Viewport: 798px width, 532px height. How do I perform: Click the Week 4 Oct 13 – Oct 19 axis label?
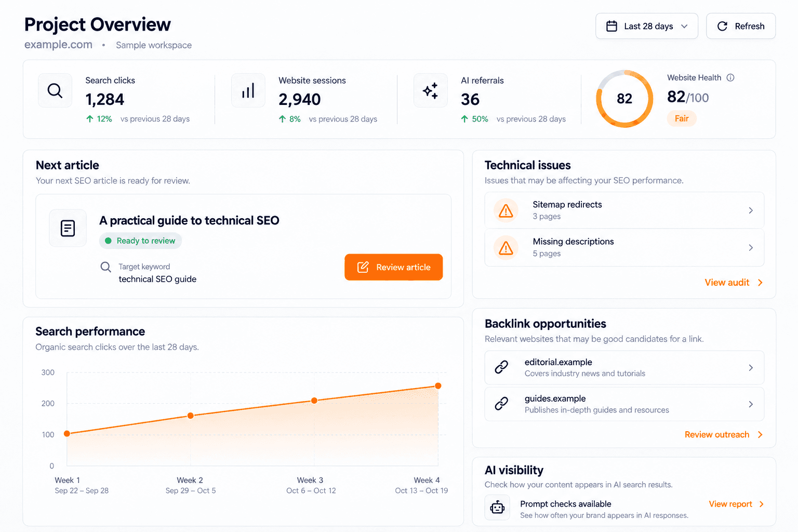[x=421, y=485]
